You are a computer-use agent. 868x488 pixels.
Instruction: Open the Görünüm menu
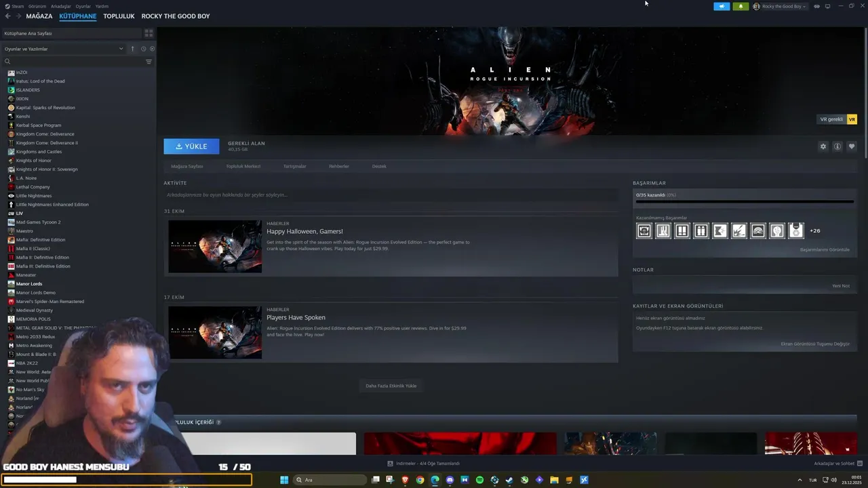pyautogui.click(x=37, y=6)
